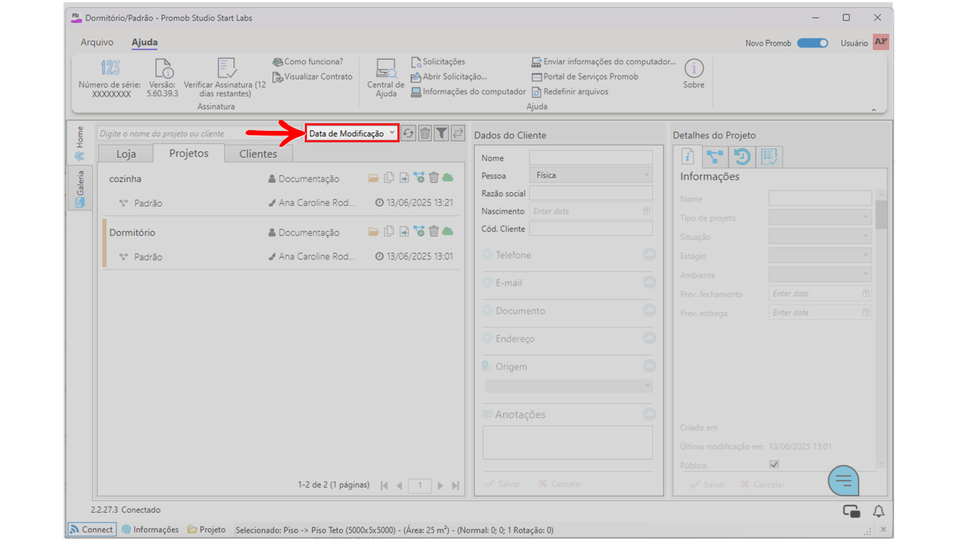This screenshot has width=980, height=551.
Task: Click Abrir Solicitação... item
Action: 449,77
